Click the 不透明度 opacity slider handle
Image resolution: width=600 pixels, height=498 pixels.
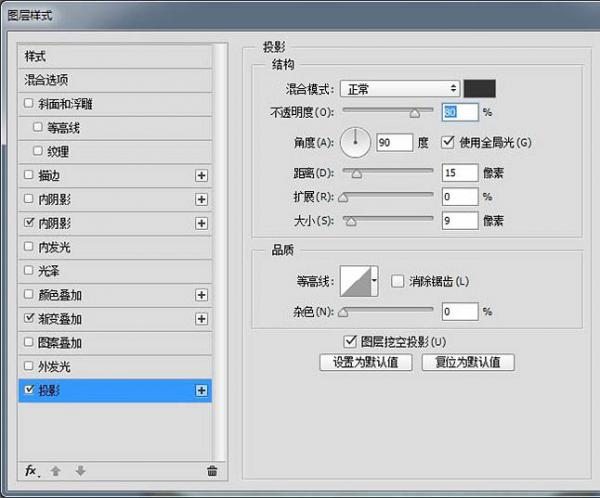(415, 113)
